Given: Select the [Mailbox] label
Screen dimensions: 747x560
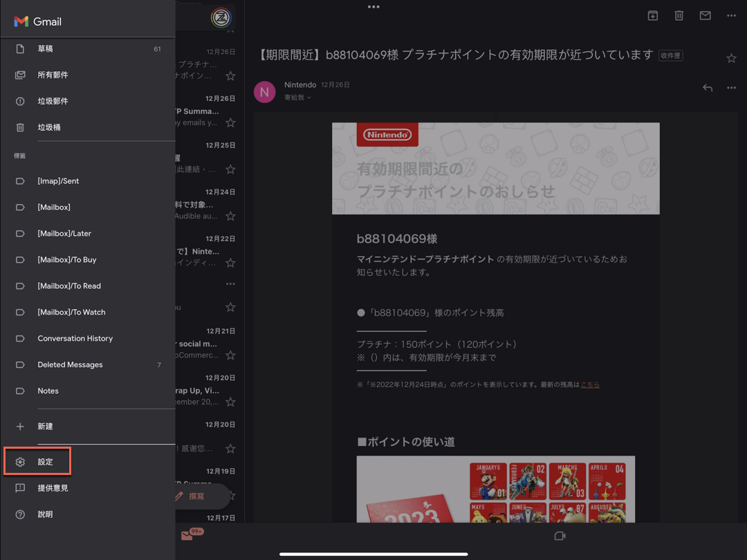Looking at the screenshot, I should (88, 207).
